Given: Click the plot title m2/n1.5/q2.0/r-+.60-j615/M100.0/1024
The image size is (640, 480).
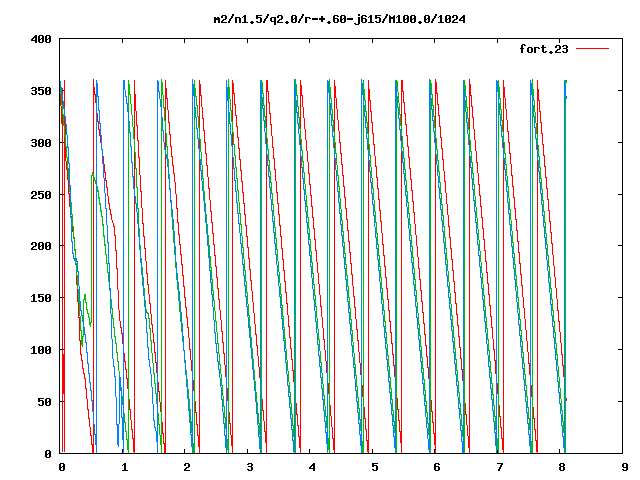Looking at the screenshot, I should pyautogui.click(x=340, y=19).
